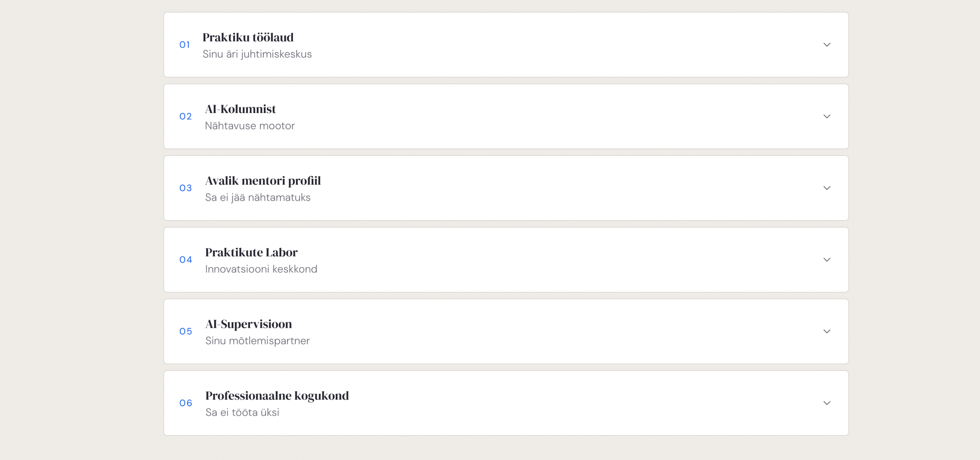Click the 02 number label

[185, 116]
